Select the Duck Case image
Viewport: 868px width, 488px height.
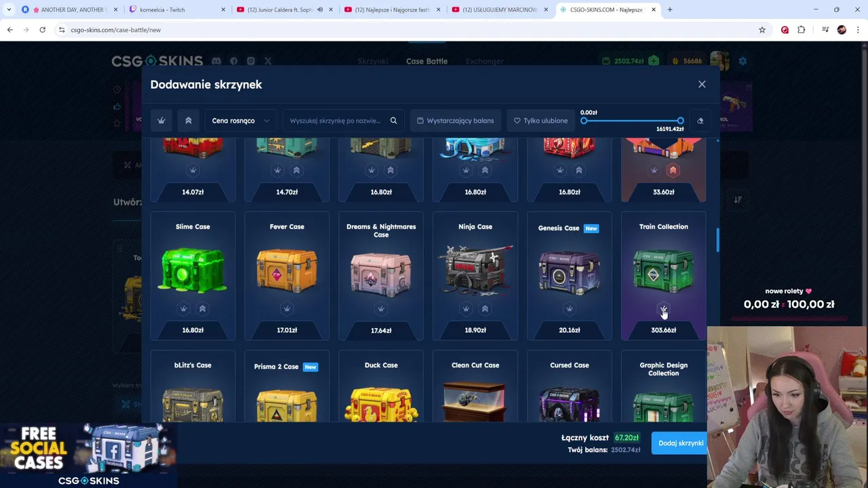tap(381, 404)
